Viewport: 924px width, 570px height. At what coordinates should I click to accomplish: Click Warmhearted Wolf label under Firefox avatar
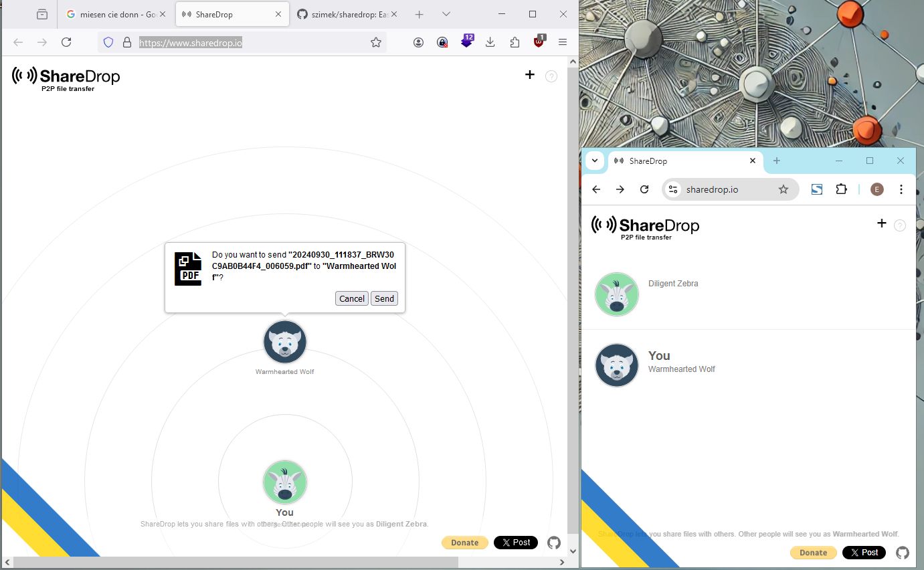coord(284,372)
